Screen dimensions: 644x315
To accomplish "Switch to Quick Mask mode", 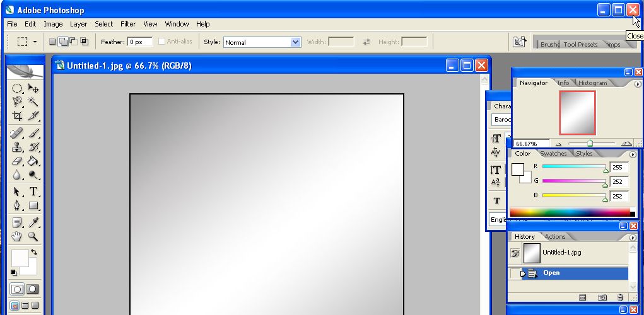I will click(32, 289).
